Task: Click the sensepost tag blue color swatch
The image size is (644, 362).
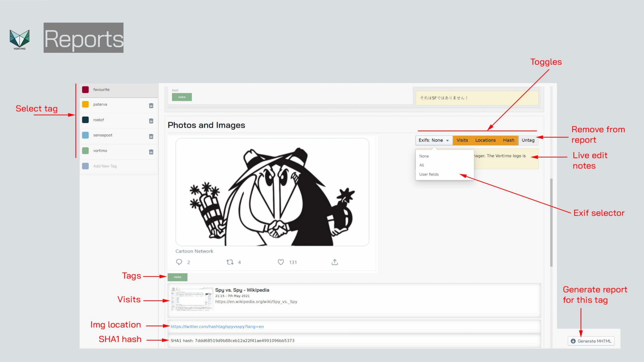Action: coord(85,135)
